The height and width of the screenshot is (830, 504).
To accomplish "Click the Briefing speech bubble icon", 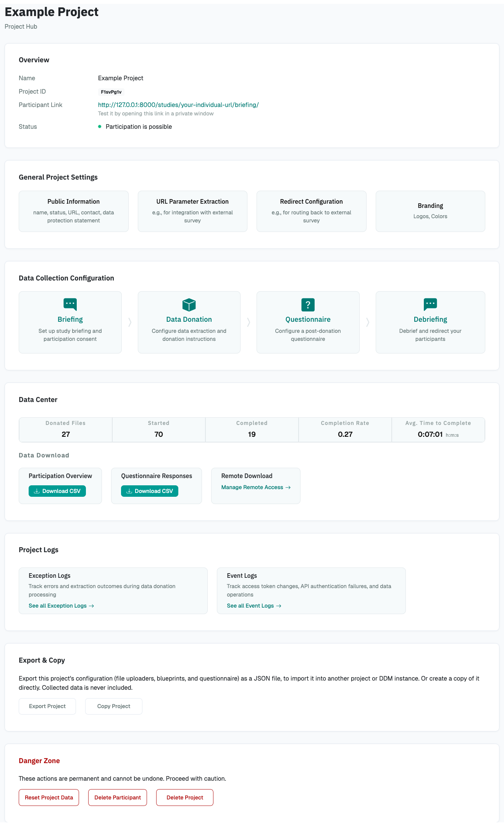I will click(70, 305).
